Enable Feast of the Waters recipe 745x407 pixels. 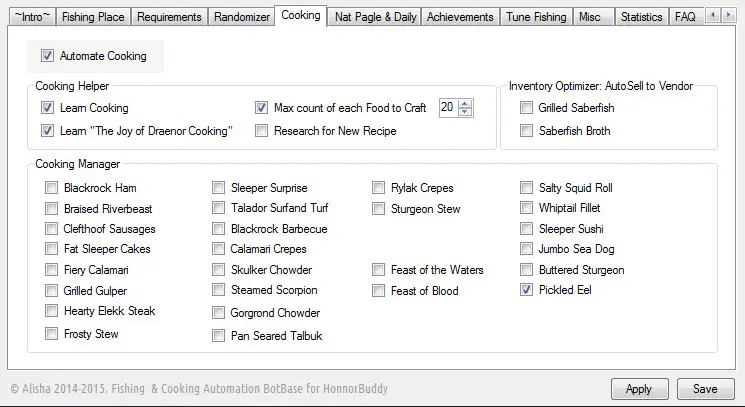tap(378, 270)
